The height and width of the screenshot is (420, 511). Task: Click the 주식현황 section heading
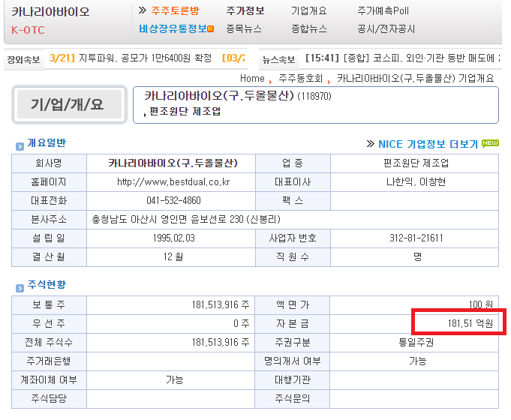click(47, 284)
